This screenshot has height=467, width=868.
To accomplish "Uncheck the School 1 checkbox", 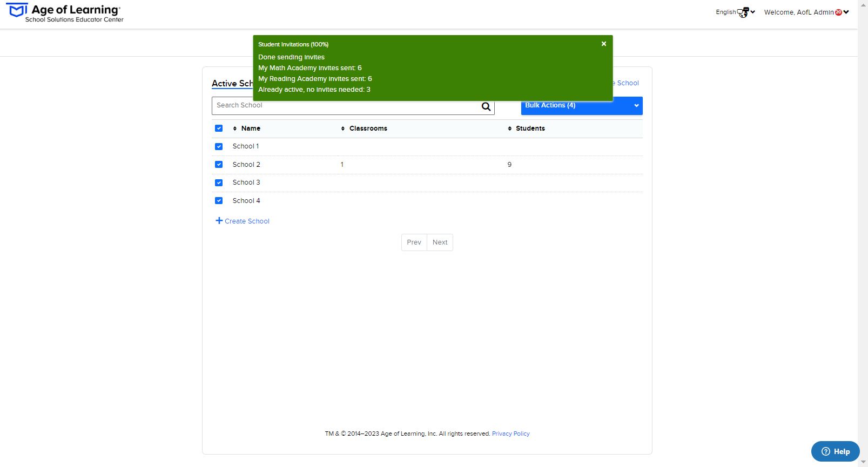I will pyautogui.click(x=219, y=146).
